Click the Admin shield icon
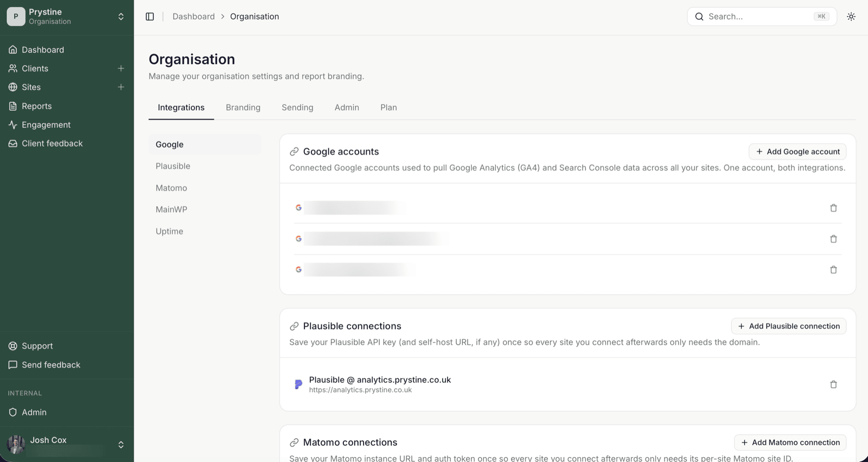 pyautogui.click(x=13, y=412)
